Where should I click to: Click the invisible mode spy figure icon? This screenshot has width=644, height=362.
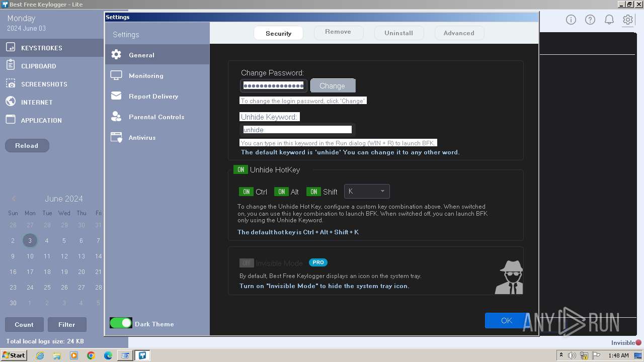tap(509, 277)
